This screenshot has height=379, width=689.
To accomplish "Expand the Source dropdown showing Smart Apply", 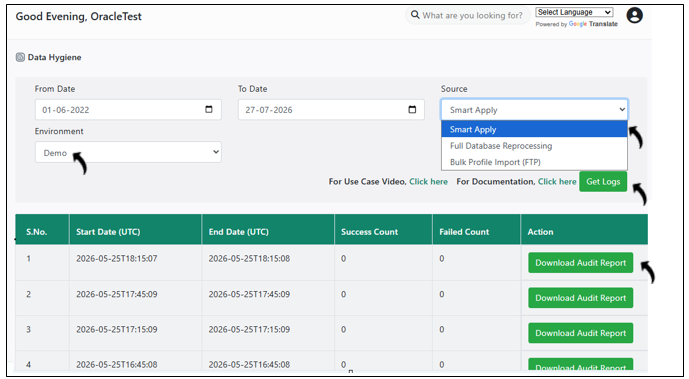I will click(534, 110).
